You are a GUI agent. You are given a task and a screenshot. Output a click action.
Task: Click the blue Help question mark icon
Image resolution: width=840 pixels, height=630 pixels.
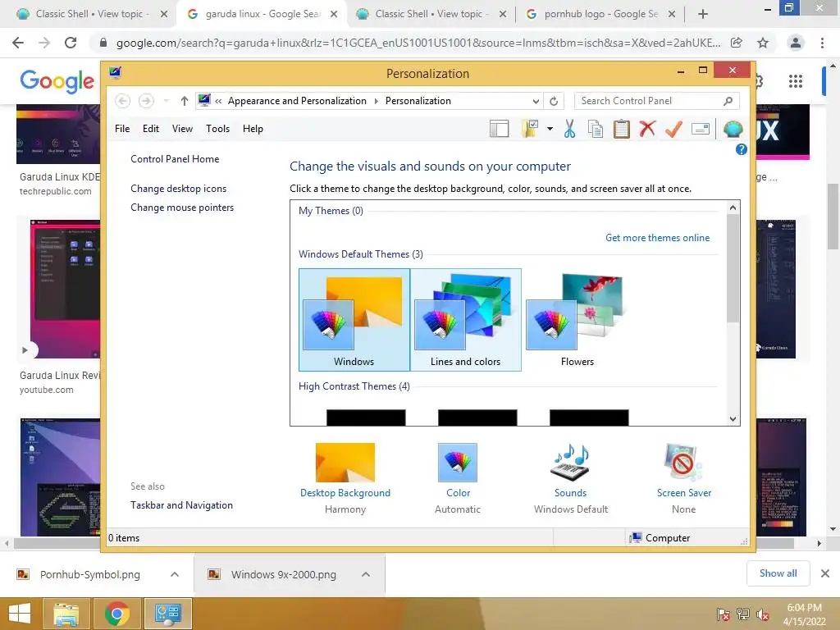pyautogui.click(x=741, y=149)
